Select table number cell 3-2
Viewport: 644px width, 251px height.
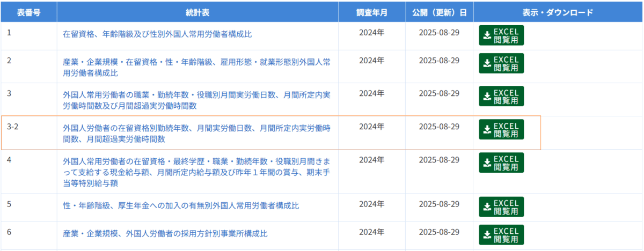coord(13,127)
